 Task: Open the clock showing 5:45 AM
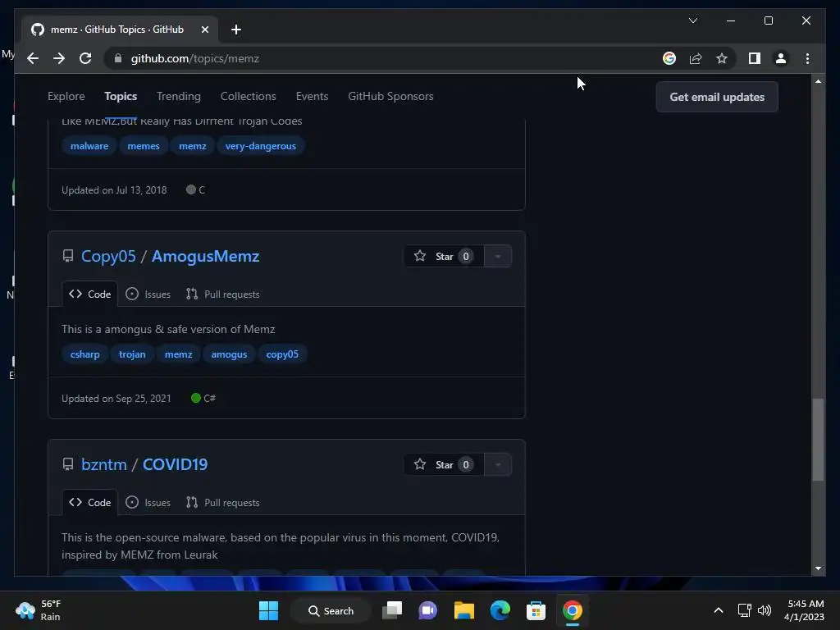click(804, 610)
